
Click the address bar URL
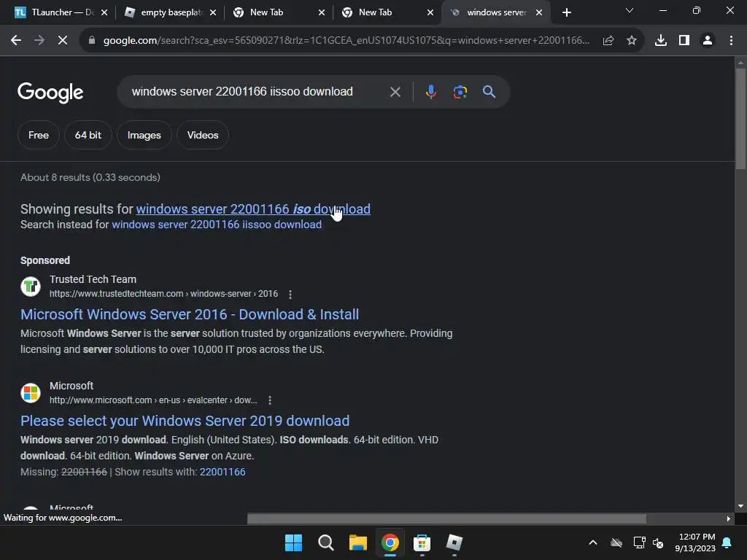click(x=347, y=41)
